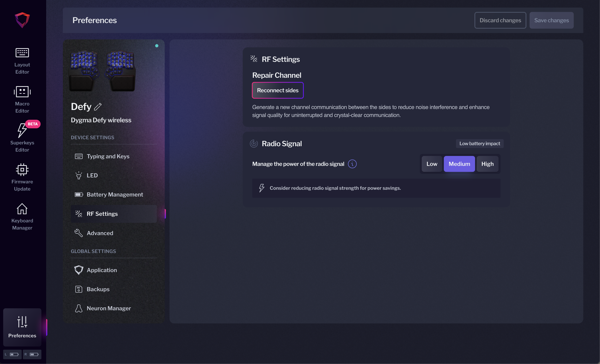Open LED settings
600x364 pixels.
coord(114,175)
